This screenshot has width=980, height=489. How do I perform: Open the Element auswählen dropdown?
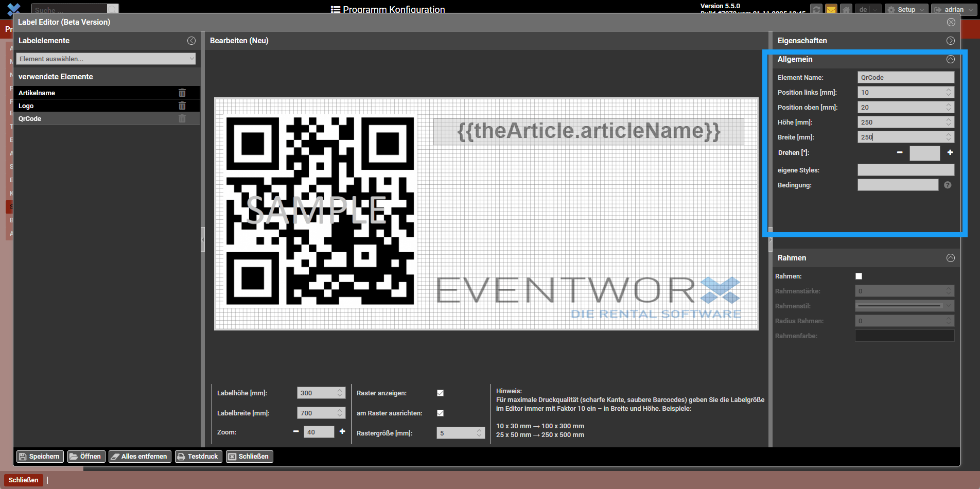[106, 58]
